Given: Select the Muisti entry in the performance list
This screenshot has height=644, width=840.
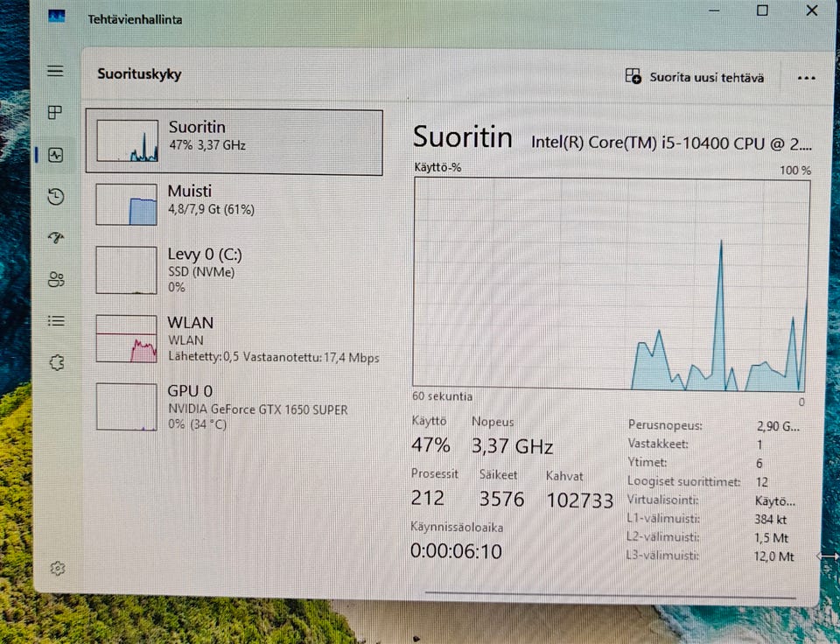Looking at the screenshot, I should (x=234, y=204).
